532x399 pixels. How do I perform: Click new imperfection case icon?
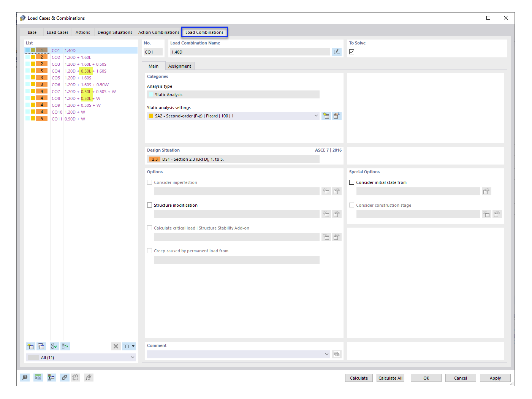(x=326, y=192)
